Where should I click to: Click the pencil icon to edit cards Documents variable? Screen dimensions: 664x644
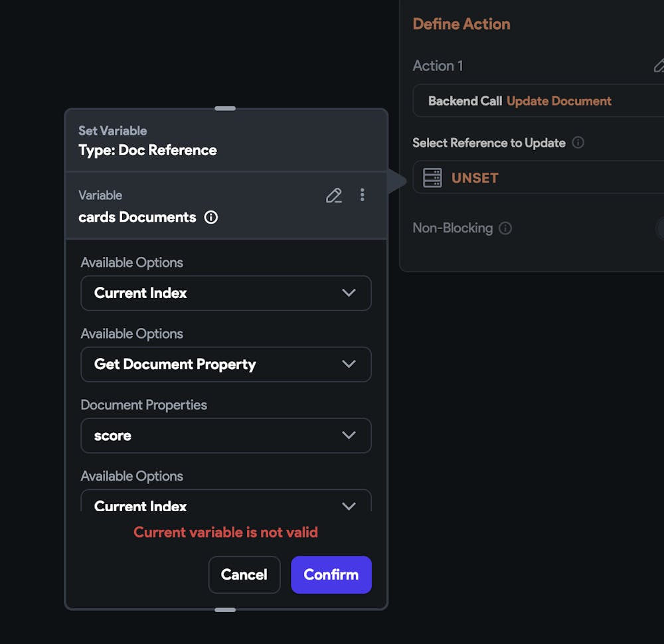(x=333, y=195)
